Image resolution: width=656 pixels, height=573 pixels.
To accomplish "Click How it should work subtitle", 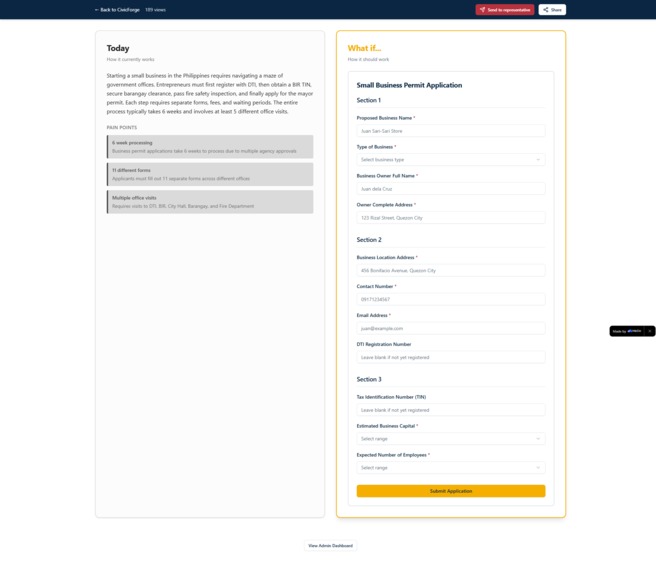I will coord(368,59).
